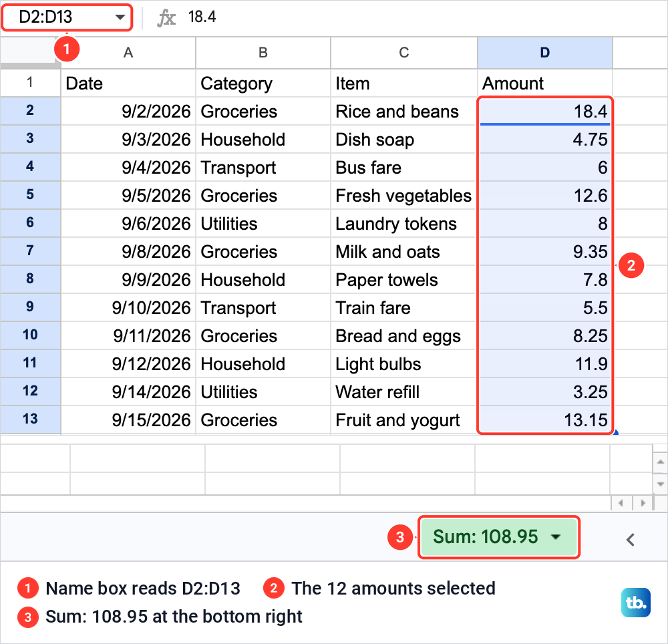Click the Milk and oats cell
Screen dimensions: 668x644
coord(404,251)
